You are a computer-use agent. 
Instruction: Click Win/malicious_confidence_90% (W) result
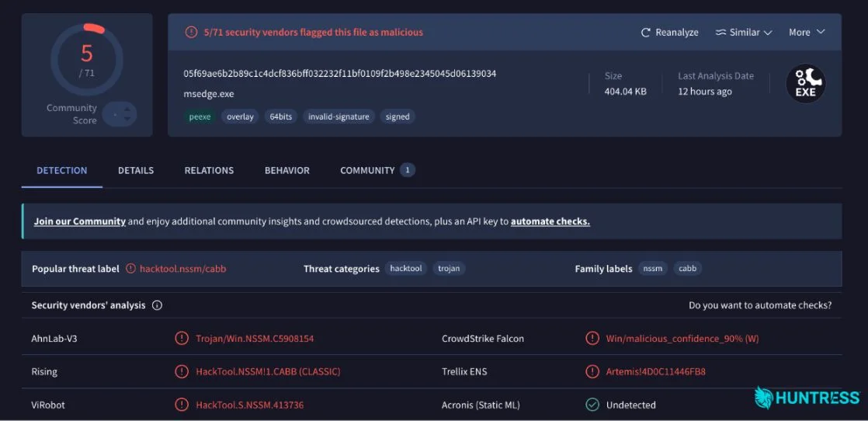(x=682, y=339)
